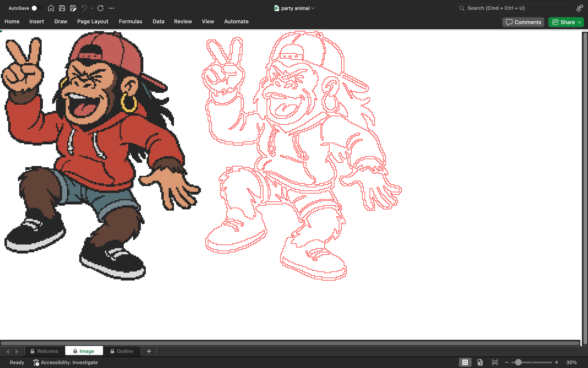588x368 pixels.
Task: Select the Image sheet tab
Action: pyautogui.click(x=84, y=351)
